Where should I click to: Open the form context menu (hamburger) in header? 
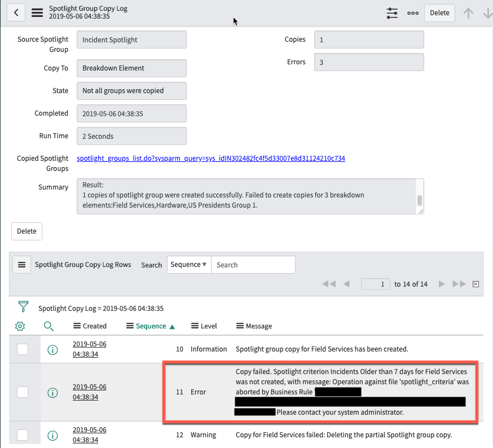coord(37,12)
